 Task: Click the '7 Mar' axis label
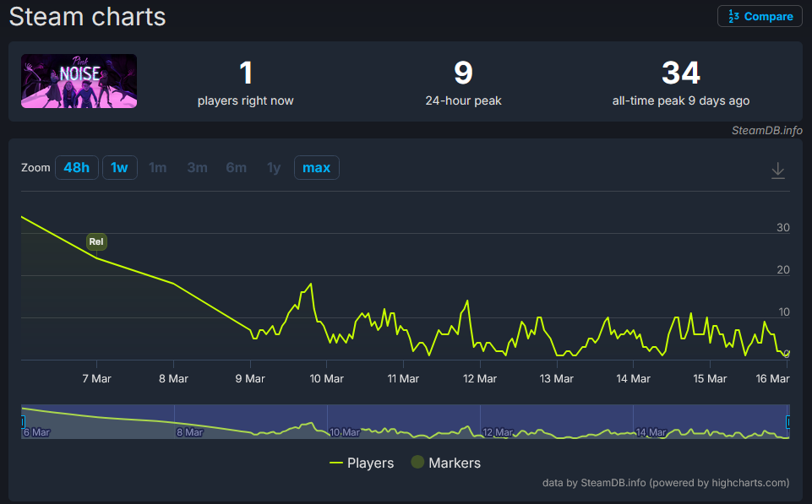click(x=96, y=379)
